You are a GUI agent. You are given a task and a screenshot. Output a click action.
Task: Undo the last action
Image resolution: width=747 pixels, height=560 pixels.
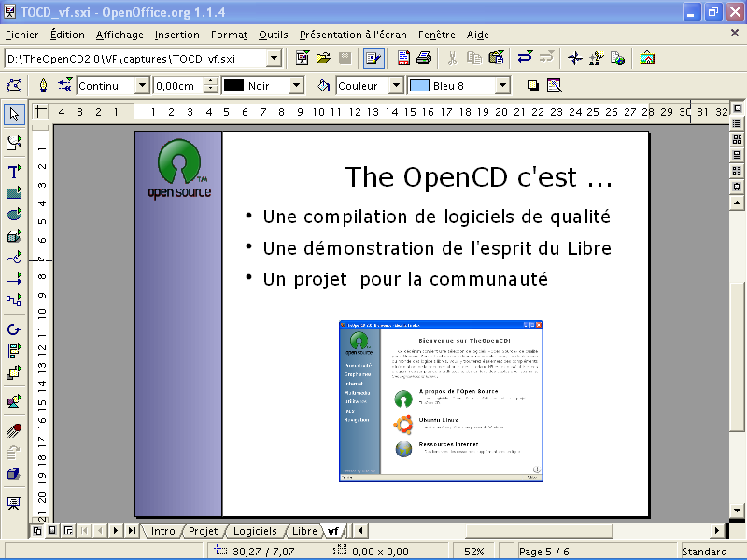pos(525,58)
